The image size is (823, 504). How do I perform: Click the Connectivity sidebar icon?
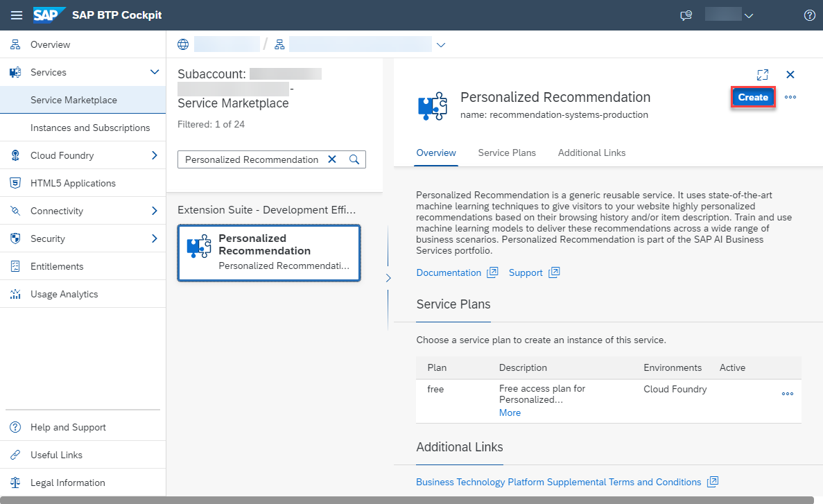click(15, 211)
